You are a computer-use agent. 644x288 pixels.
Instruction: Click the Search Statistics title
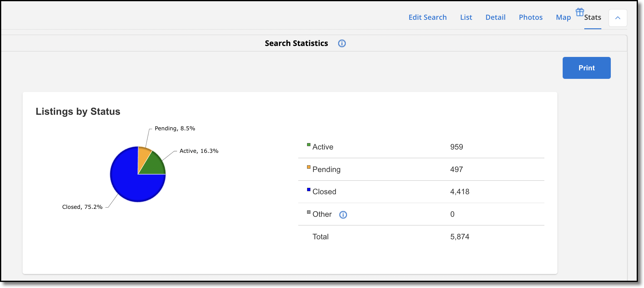(296, 44)
